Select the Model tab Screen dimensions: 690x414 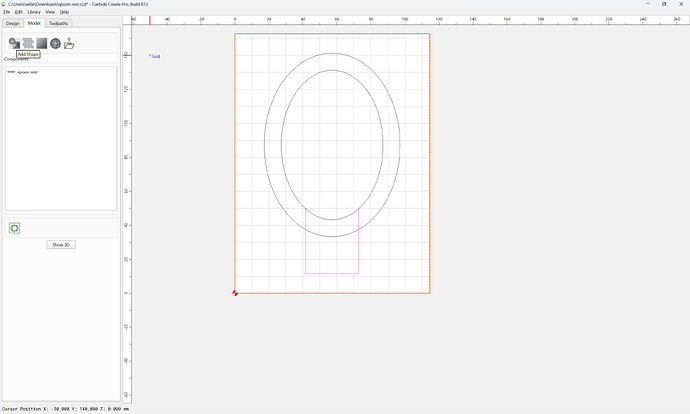tap(34, 23)
